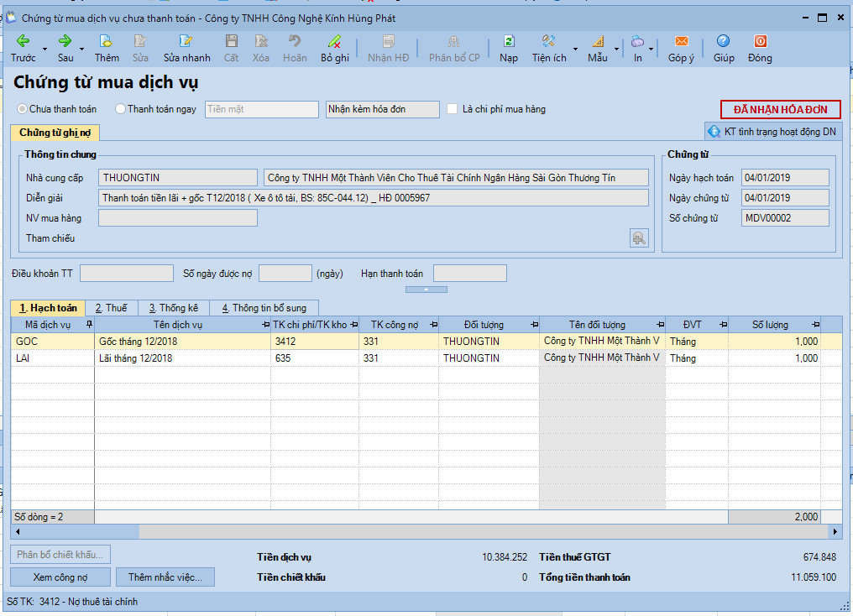Image resolution: width=853 pixels, height=616 pixels.
Task: Open Tiện ích utilities tools
Action: point(548,41)
